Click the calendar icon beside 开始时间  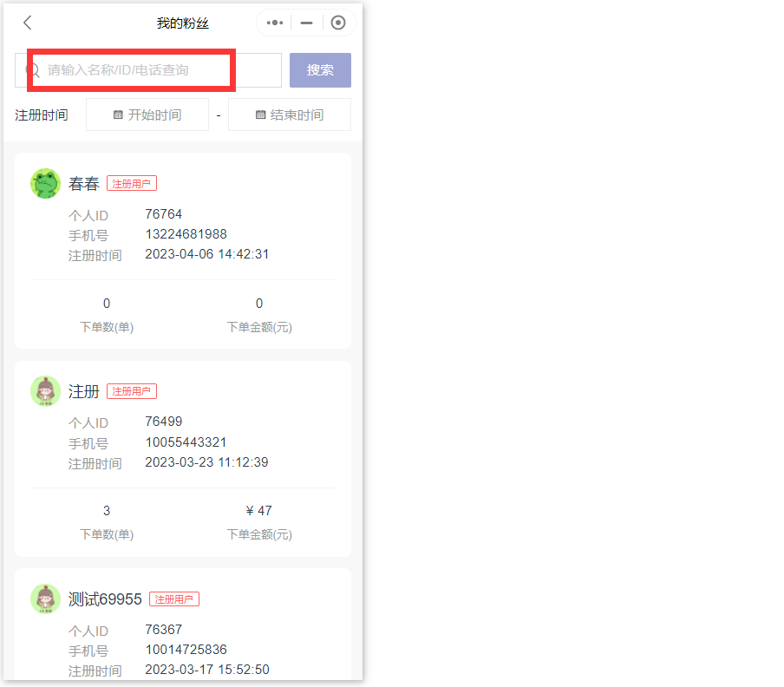pyautogui.click(x=118, y=114)
